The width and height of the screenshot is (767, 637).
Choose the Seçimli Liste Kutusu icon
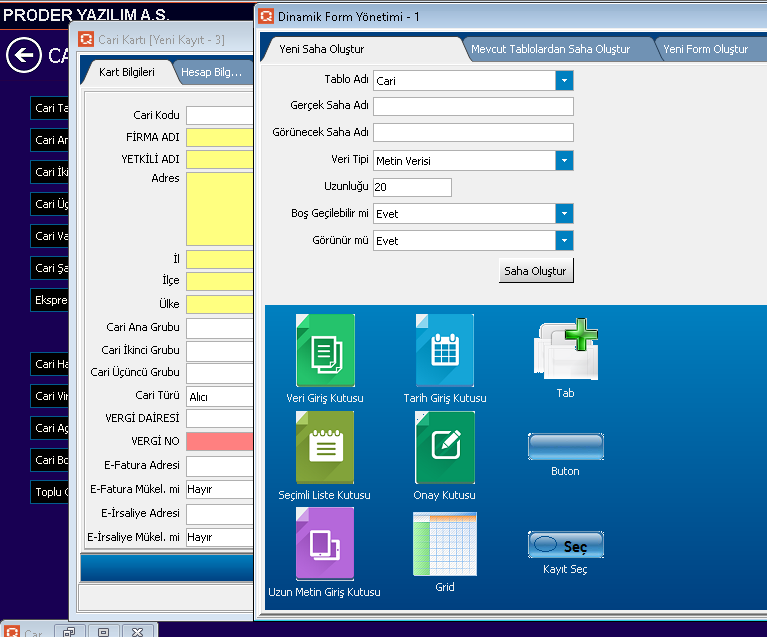325,447
